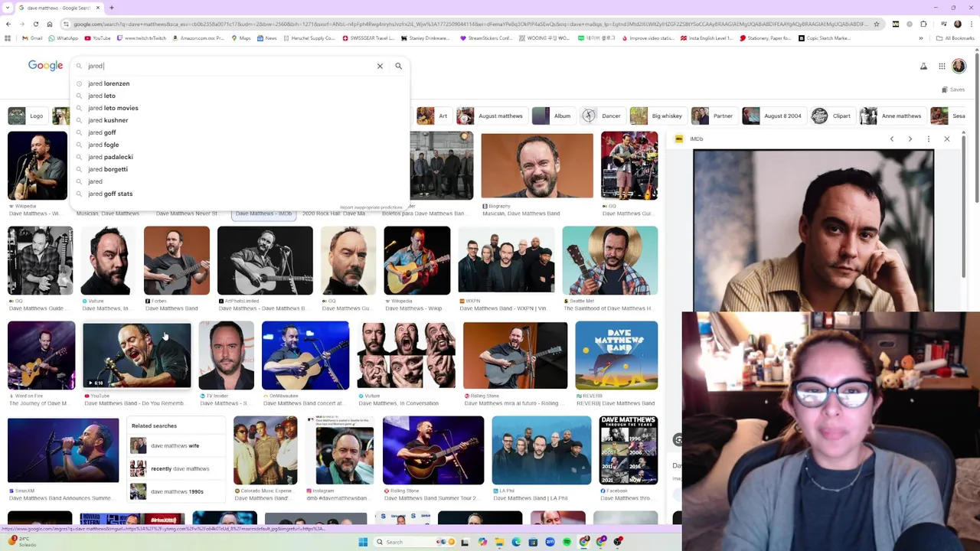The width and height of the screenshot is (980, 551).
Task: Click the 'Logo' filter chip
Action: (x=27, y=116)
